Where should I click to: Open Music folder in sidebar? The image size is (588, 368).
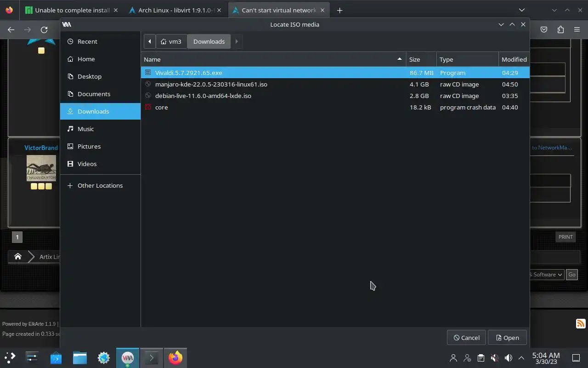point(100,129)
